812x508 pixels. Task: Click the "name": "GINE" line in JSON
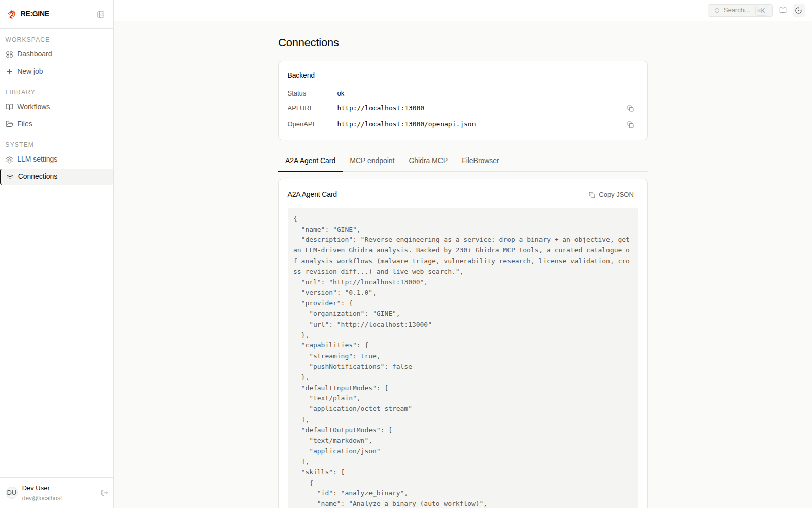click(x=331, y=230)
